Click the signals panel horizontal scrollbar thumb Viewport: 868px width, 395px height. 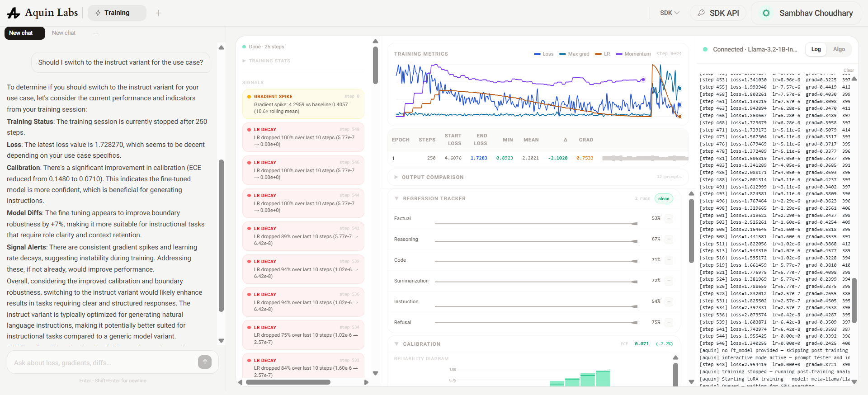(288, 382)
